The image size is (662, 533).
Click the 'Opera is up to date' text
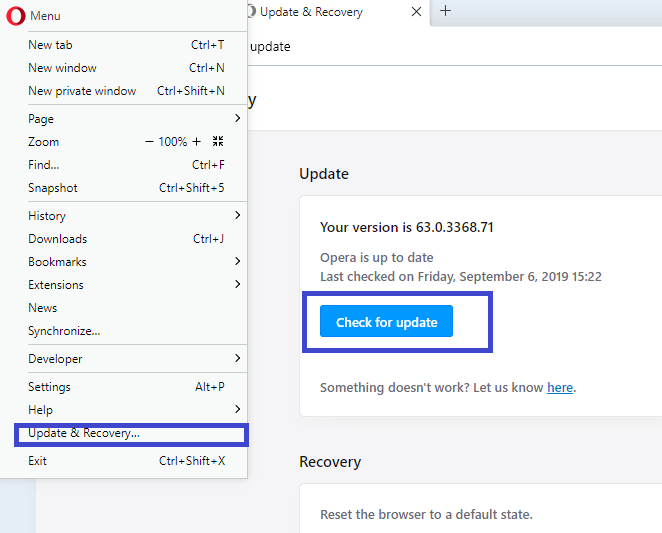[x=377, y=258]
